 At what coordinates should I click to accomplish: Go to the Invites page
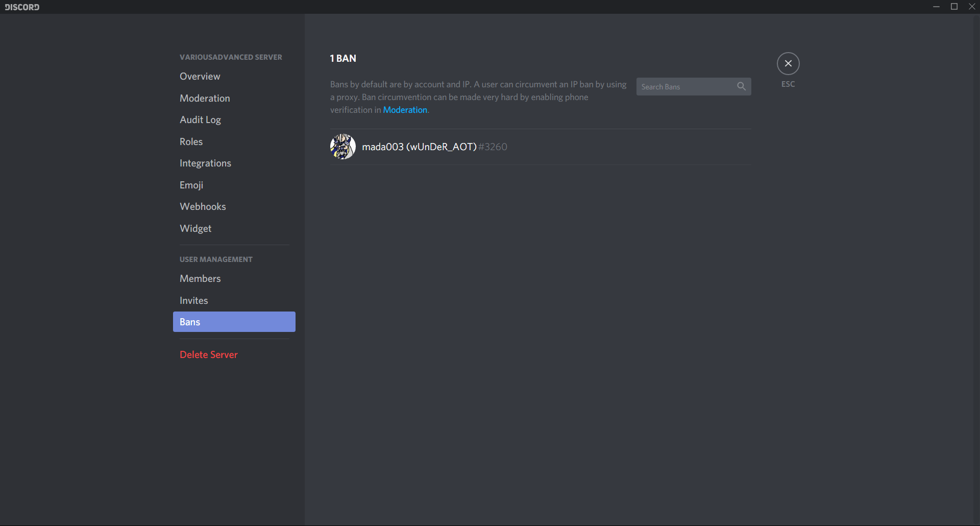point(234,300)
